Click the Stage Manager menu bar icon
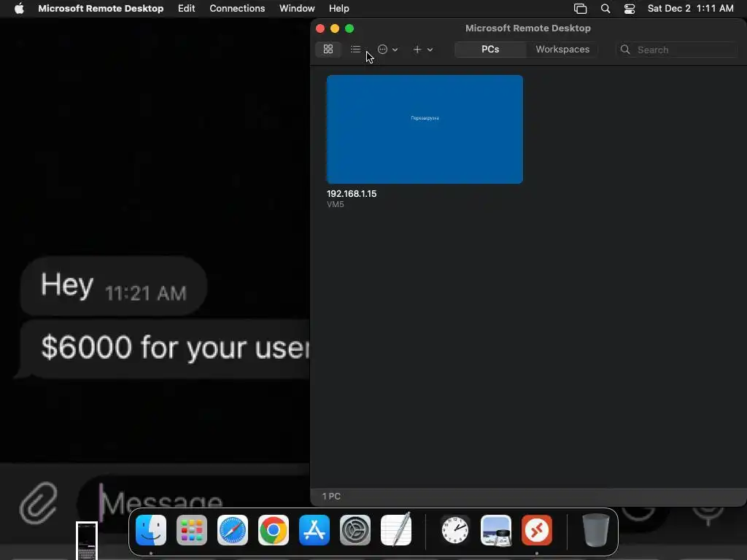The height and width of the screenshot is (560, 747). [580, 9]
